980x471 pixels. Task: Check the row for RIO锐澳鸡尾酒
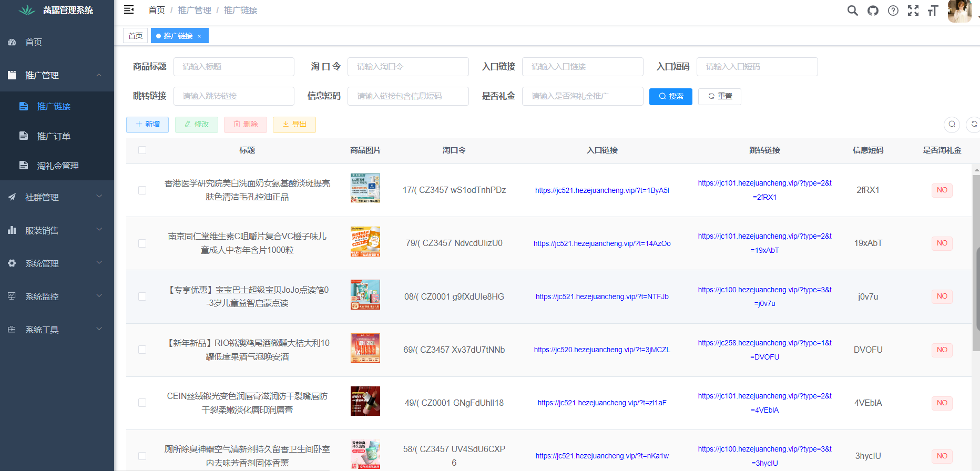[x=142, y=350]
